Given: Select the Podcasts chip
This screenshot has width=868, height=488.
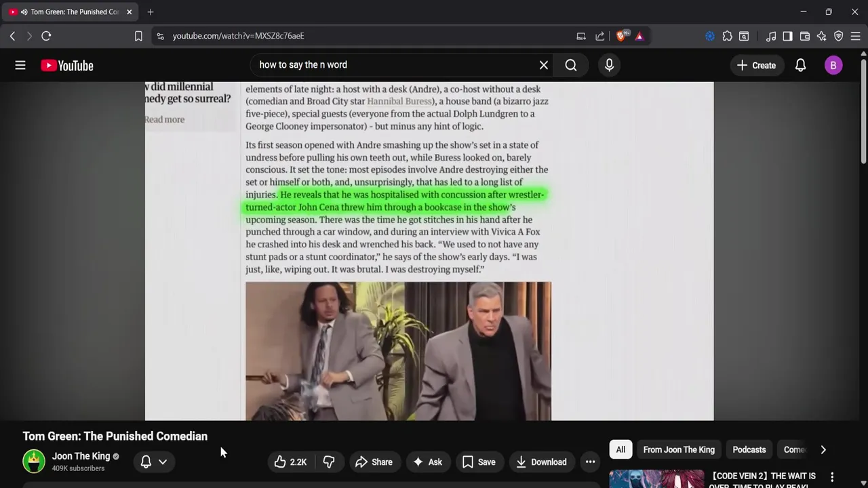Looking at the screenshot, I should (x=749, y=449).
